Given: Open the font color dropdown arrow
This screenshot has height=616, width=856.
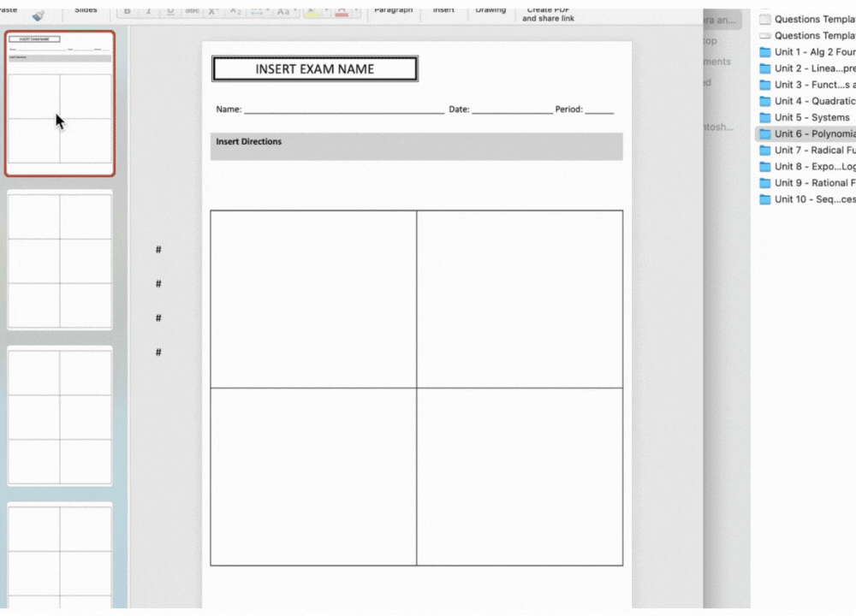Looking at the screenshot, I should (x=356, y=12).
